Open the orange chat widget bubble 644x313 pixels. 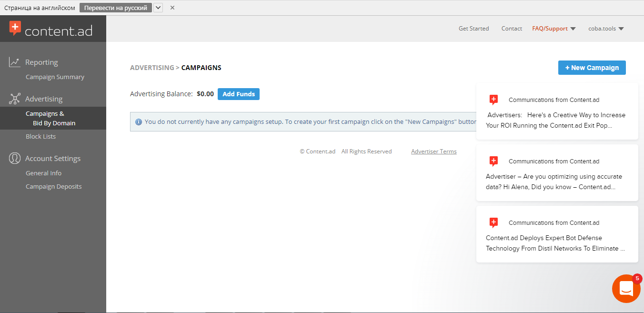point(626,289)
